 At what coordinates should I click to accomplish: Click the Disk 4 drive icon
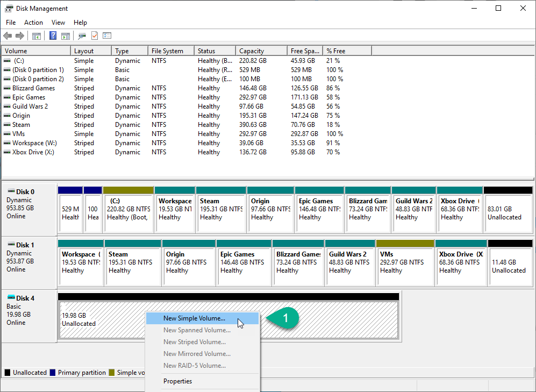point(11,298)
